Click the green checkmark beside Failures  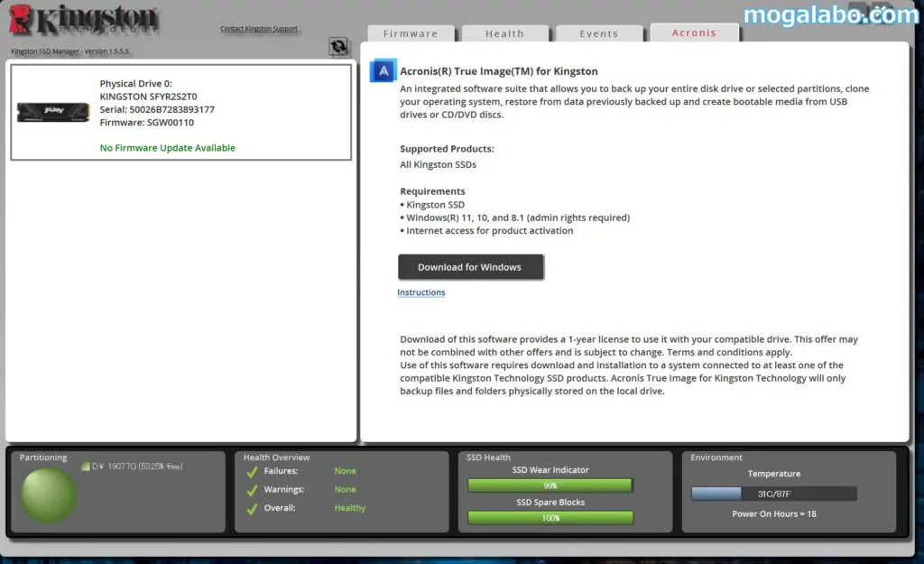point(250,470)
